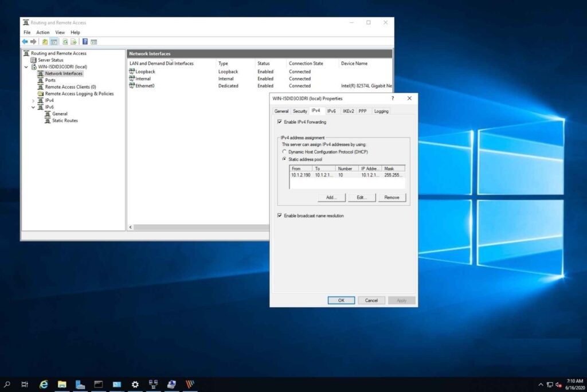587x392 pixels.
Task: Sort by the Device Name column header
Action: point(365,64)
